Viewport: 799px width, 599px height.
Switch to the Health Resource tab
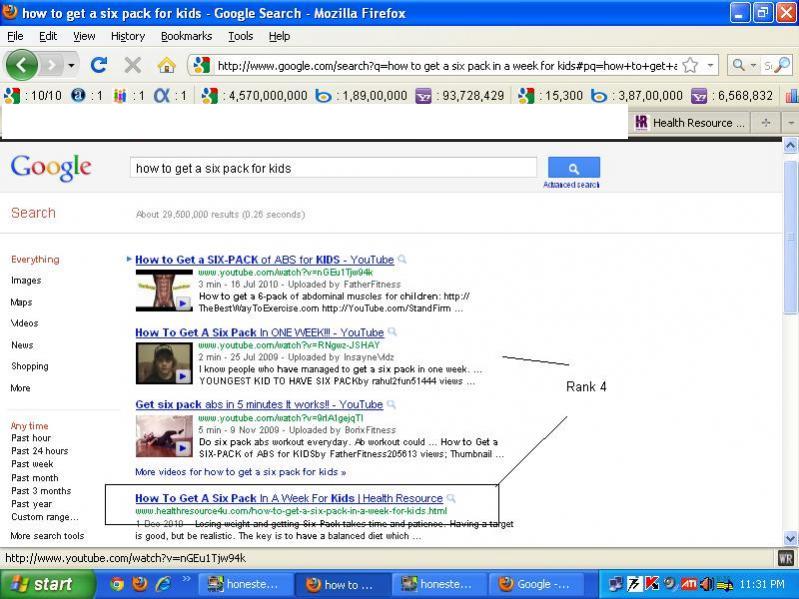[x=689, y=123]
